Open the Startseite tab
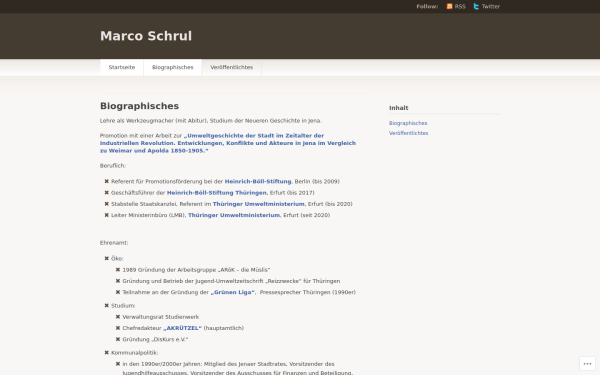This screenshot has height=375, width=600. (122, 67)
